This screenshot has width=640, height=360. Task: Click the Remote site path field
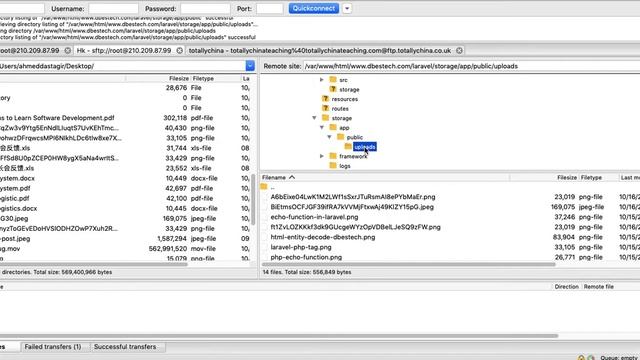(x=471, y=66)
